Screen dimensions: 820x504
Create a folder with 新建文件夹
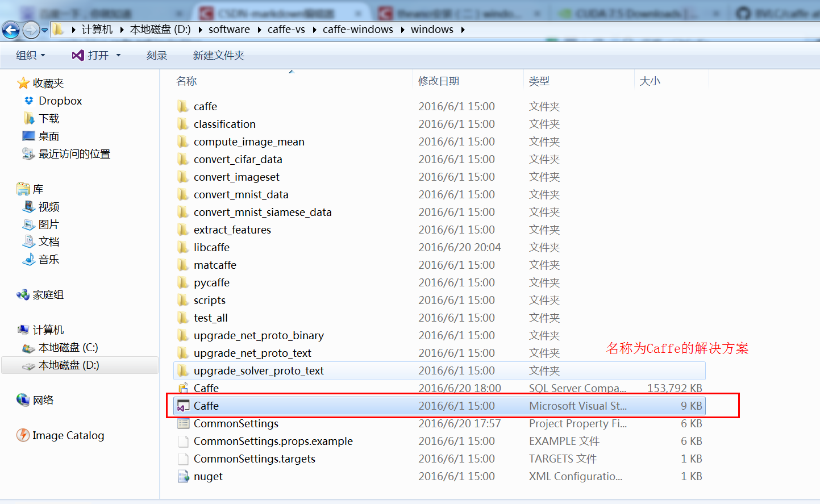click(219, 55)
